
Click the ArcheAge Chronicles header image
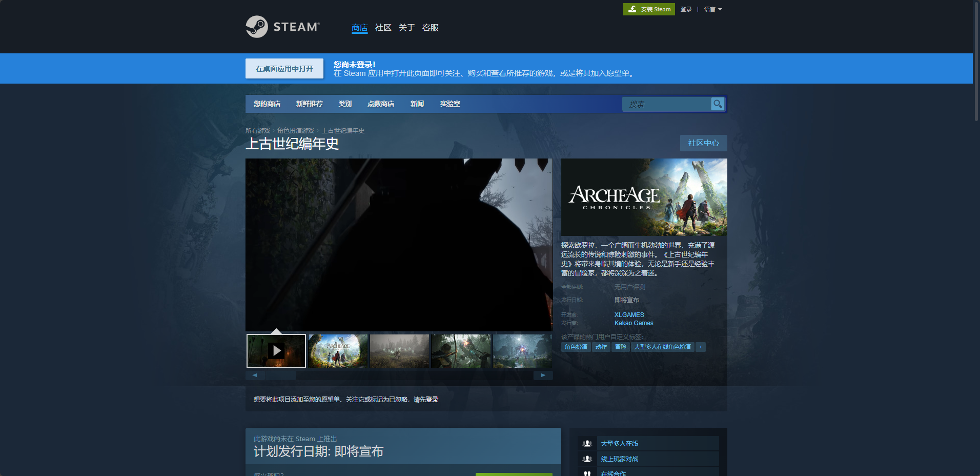tap(644, 197)
